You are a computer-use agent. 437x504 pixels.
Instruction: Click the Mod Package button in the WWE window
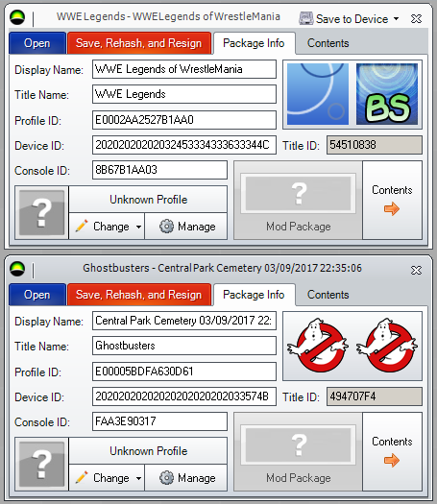(x=298, y=201)
